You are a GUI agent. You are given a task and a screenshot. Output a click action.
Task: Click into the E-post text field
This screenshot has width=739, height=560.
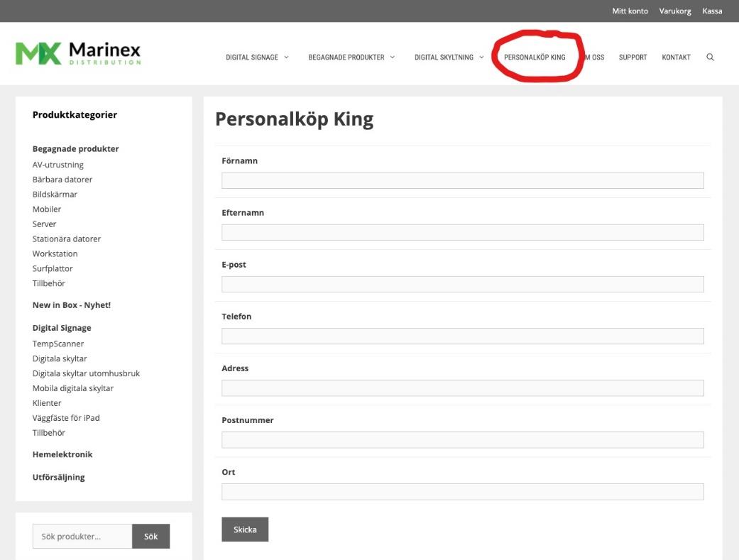click(x=462, y=284)
